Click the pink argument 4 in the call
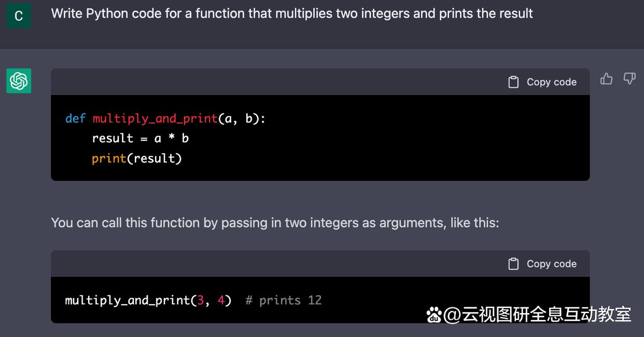The height and width of the screenshot is (337, 644). 221,300
